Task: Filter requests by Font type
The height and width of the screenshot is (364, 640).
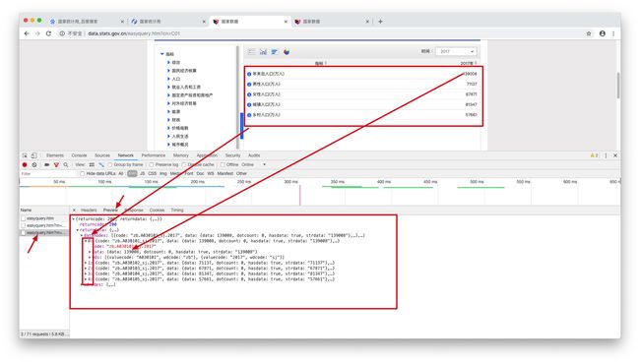Action: (189, 174)
